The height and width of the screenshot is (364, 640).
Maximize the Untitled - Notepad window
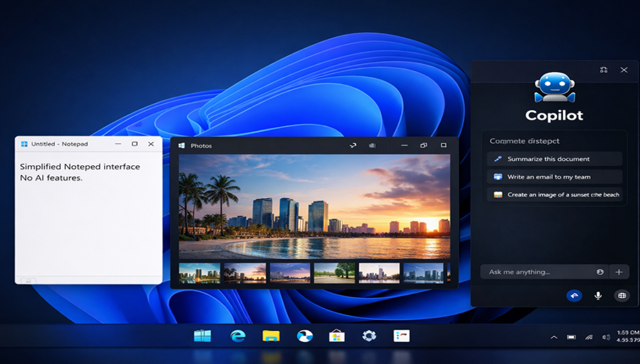point(135,144)
